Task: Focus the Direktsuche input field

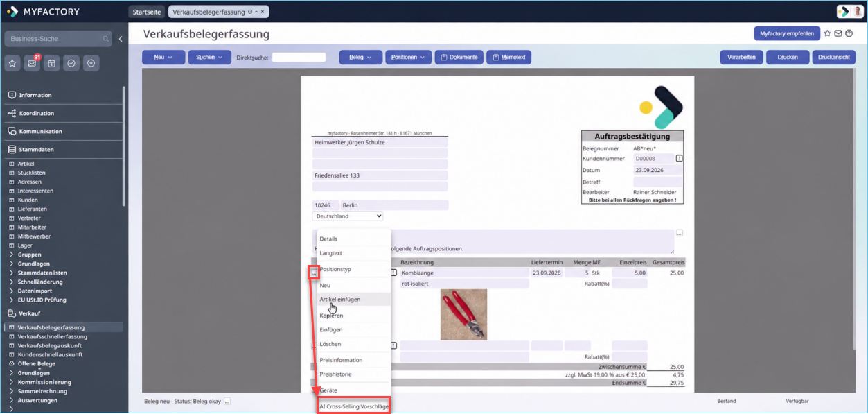Action: (x=299, y=58)
